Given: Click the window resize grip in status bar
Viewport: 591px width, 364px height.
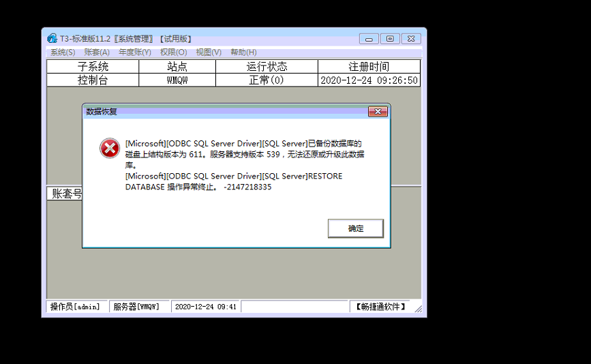Looking at the screenshot, I should pyautogui.click(x=418, y=309).
